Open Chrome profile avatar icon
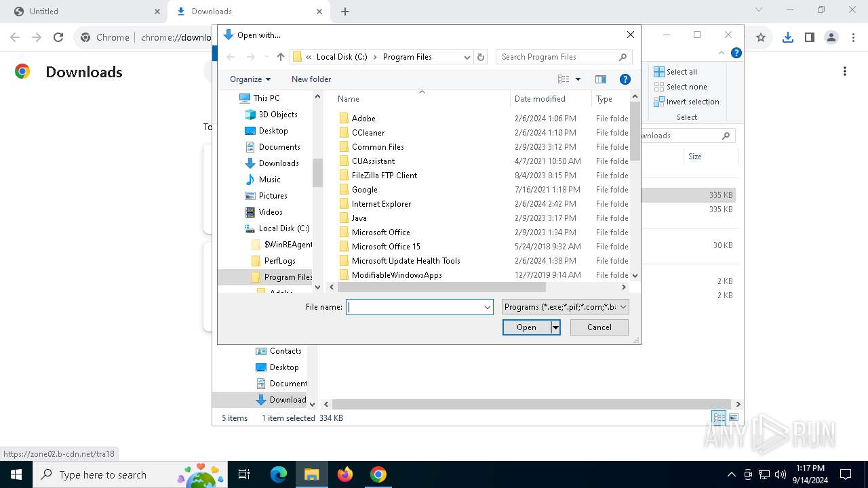The height and width of the screenshot is (488, 868). 831,37
